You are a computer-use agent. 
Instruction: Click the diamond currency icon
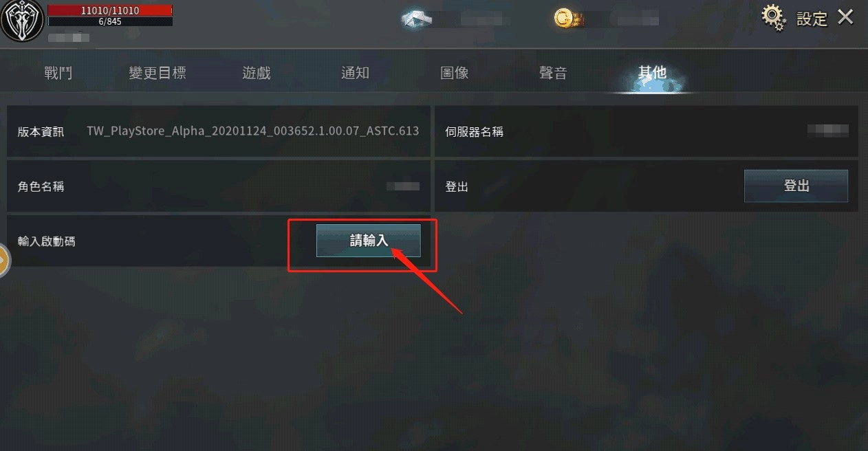pos(416,19)
